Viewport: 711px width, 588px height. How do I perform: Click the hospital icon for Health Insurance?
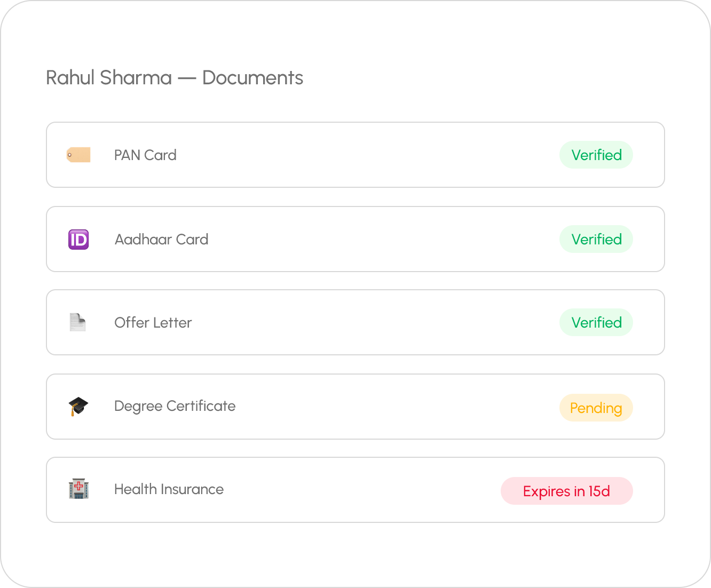pyautogui.click(x=78, y=489)
